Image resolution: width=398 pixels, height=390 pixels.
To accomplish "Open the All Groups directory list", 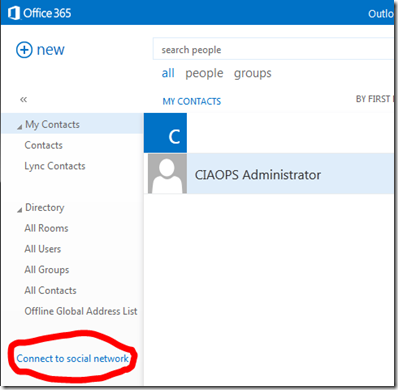I will coord(47,270).
